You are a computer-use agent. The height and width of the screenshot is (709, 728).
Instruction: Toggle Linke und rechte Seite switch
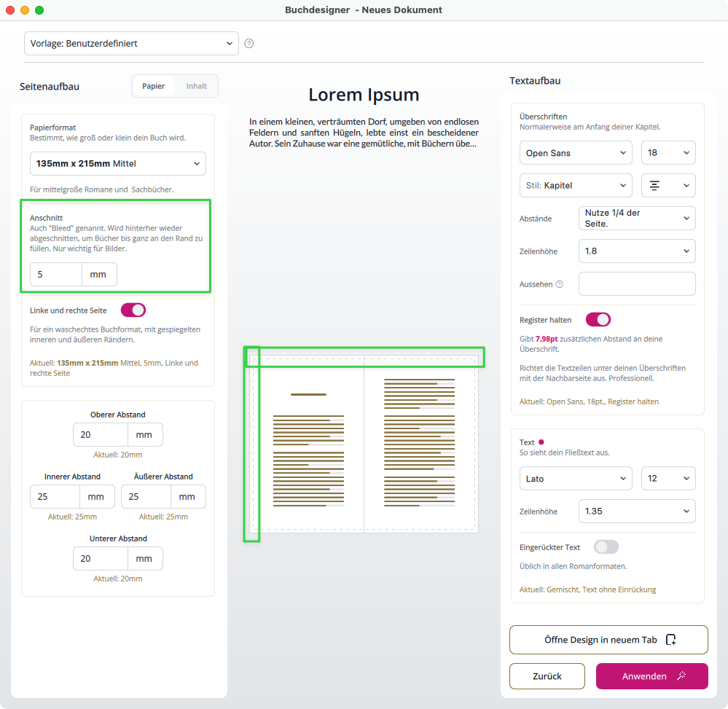[x=133, y=310]
